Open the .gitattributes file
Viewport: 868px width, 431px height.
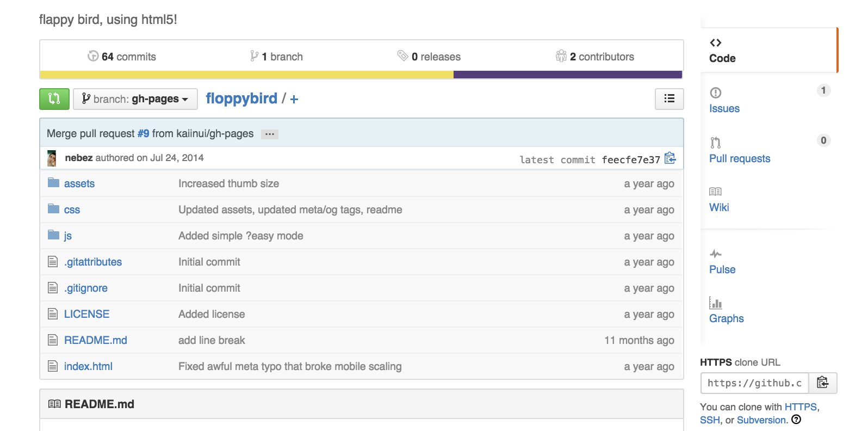(93, 262)
